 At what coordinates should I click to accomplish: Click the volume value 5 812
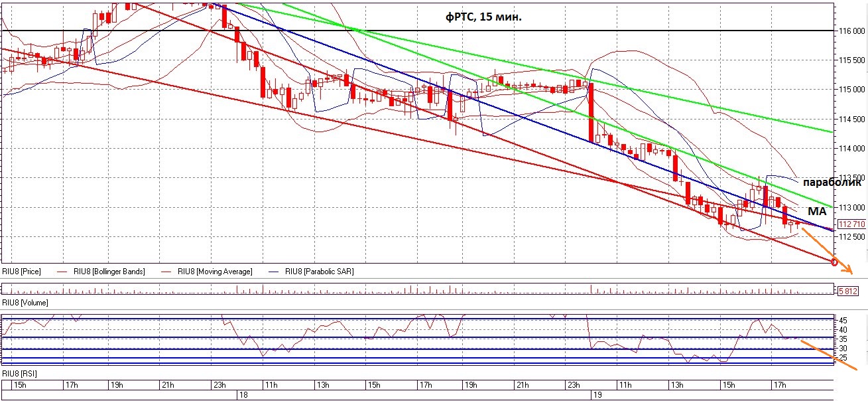(849, 291)
